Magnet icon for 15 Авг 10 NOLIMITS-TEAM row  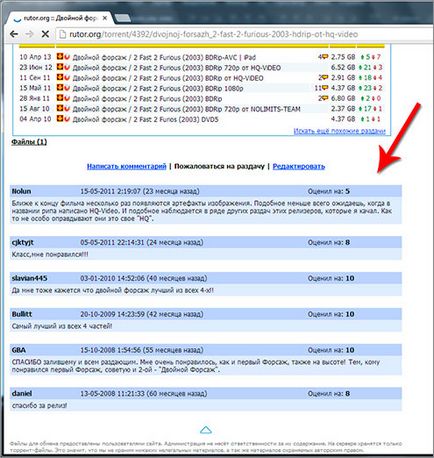pos(67,108)
